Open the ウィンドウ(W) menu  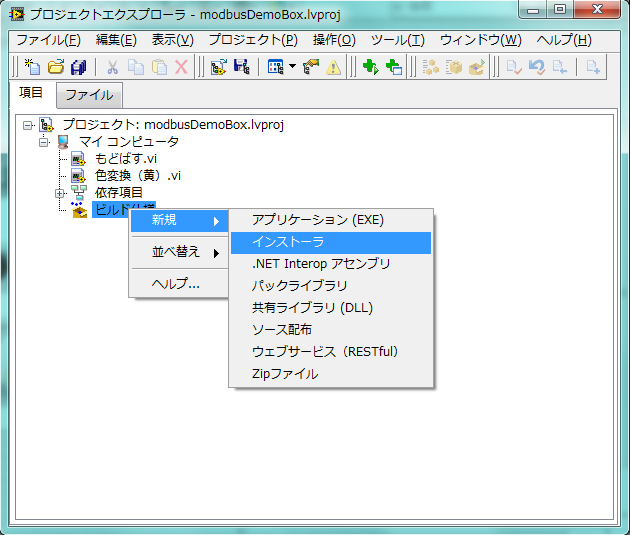(x=481, y=40)
